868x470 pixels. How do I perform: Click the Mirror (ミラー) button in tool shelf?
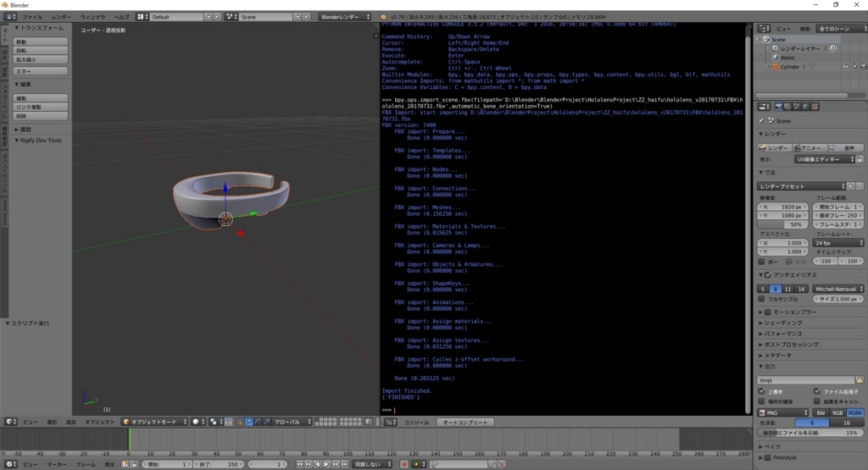coord(41,71)
